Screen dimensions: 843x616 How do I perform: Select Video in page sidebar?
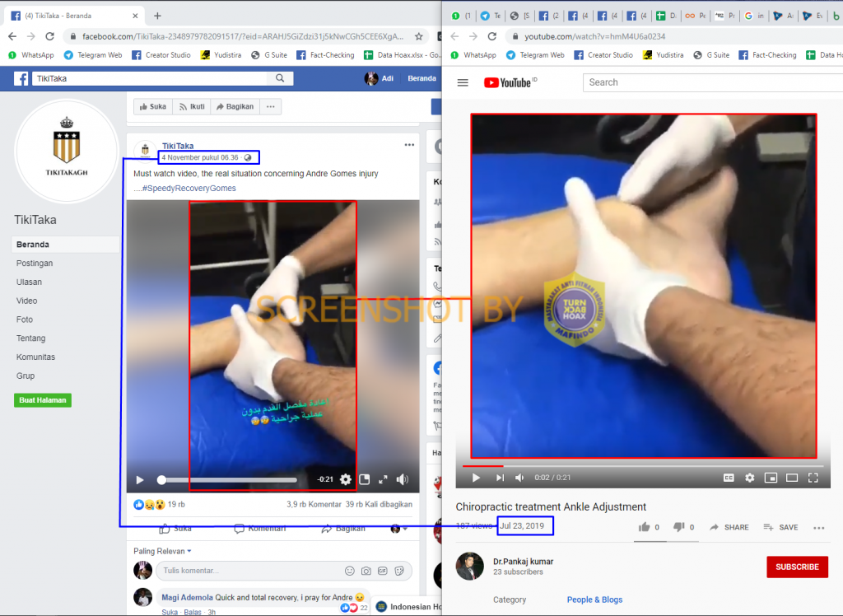pos(27,301)
